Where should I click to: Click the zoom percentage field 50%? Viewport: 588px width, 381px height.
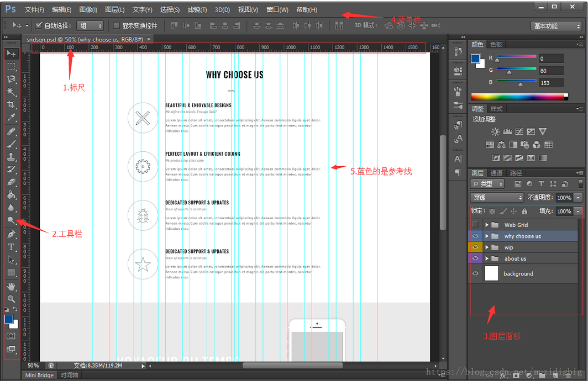[33, 366]
